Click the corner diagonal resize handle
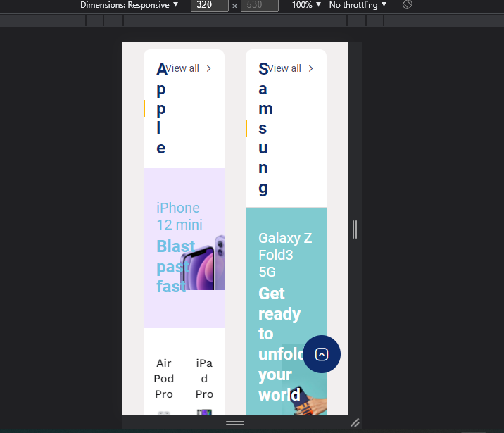Viewport: 504px width, 433px height. pyautogui.click(x=355, y=422)
